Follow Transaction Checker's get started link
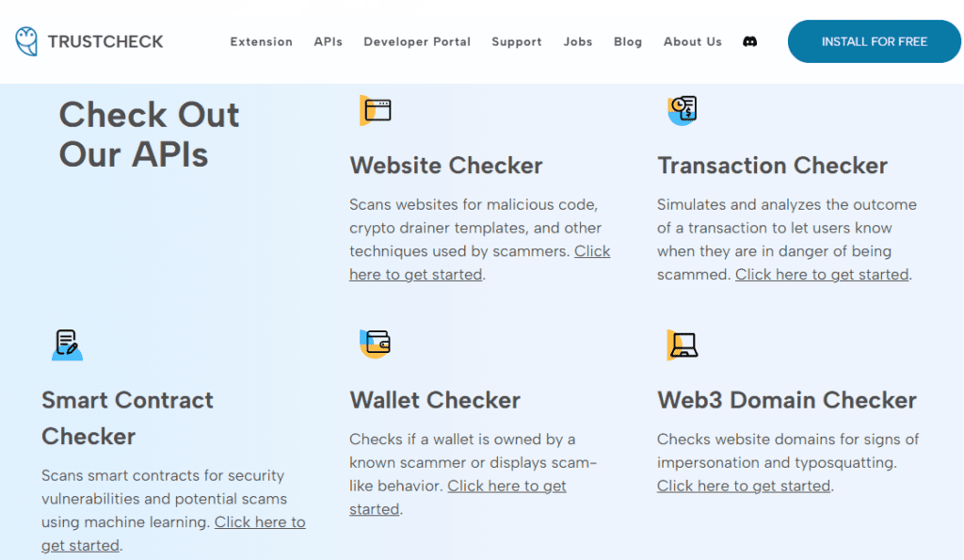The height and width of the screenshot is (560, 964). pyautogui.click(x=821, y=274)
